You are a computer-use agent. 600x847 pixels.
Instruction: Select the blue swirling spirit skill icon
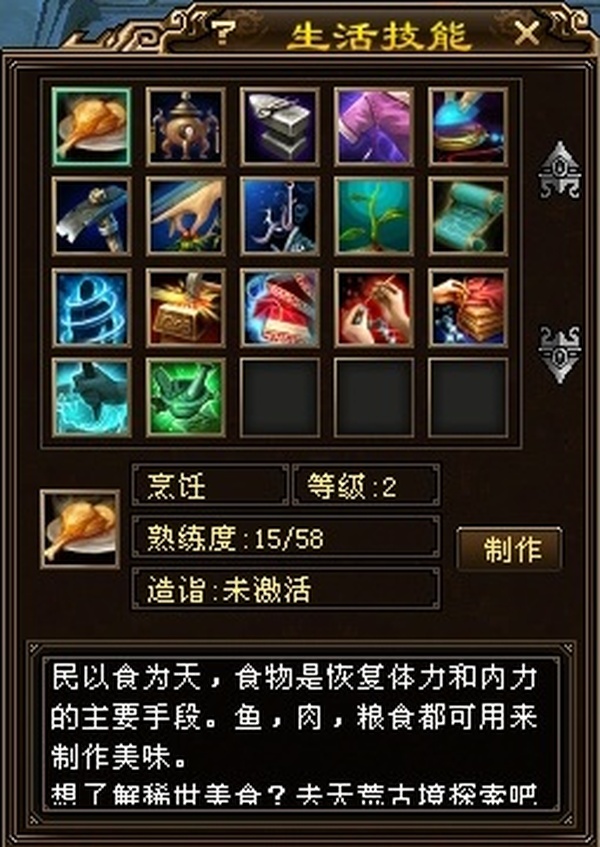(91, 308)
